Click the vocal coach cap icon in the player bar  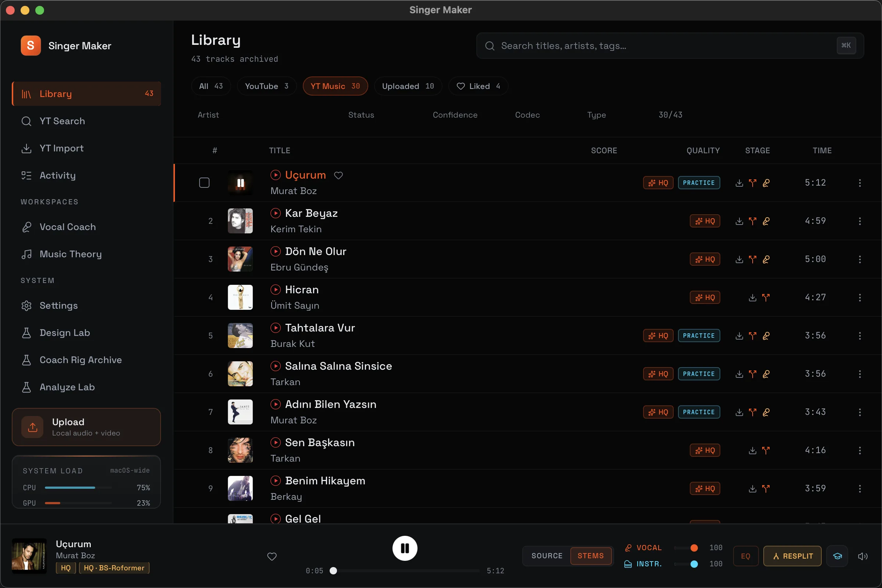click(838, 556)
